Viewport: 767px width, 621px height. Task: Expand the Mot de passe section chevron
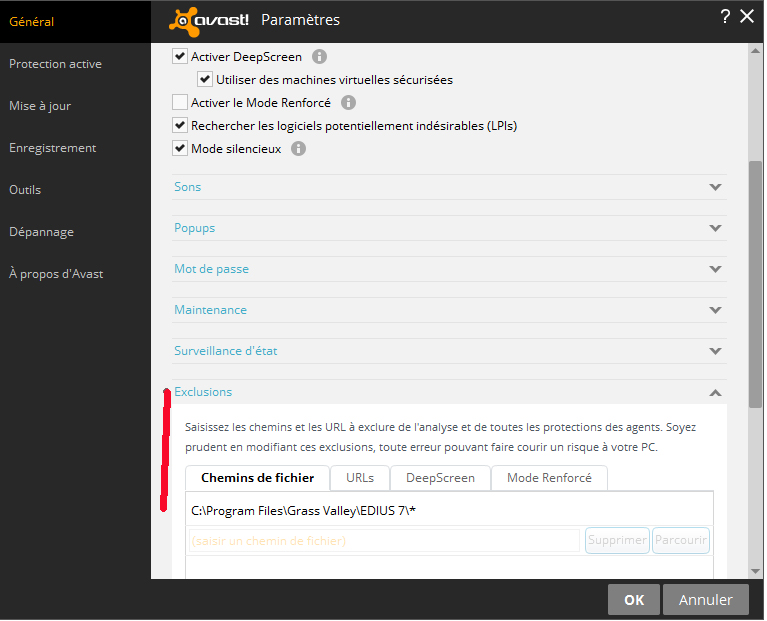[x=717, y=269]
